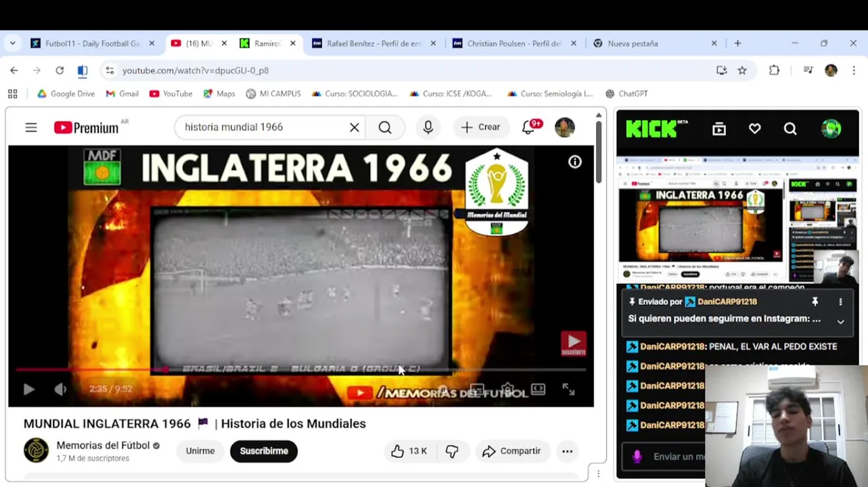Close the Futbol11 tab
Viewport: 868px width, 487px height.
click(152, 43)
